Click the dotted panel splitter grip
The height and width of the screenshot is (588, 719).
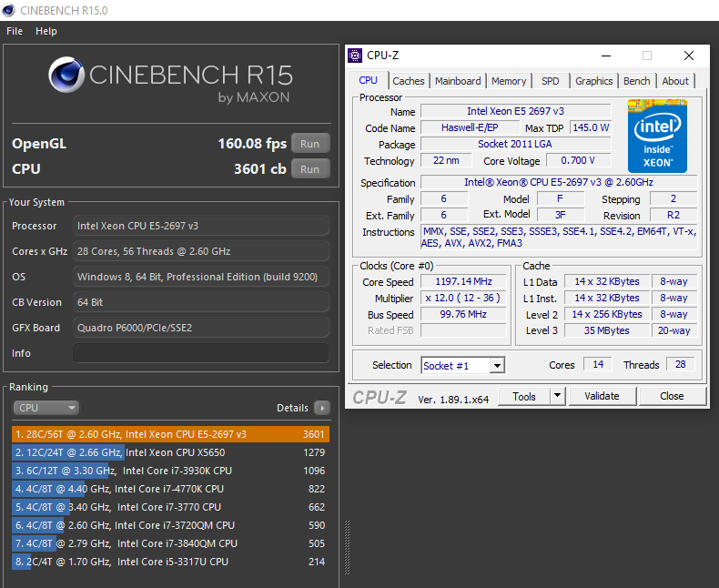coord(347,548)
